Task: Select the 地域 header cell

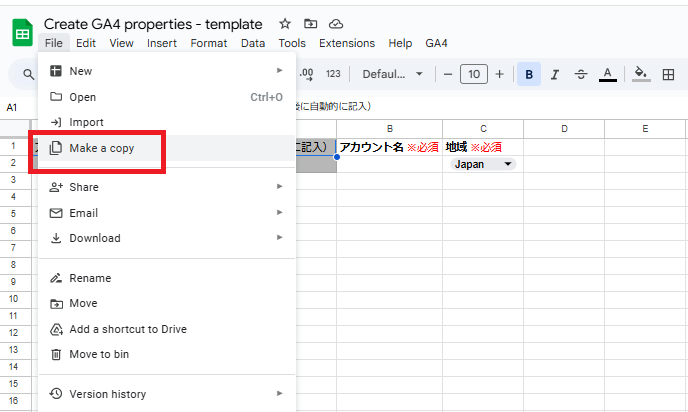Action: pyautogui.click(x=483, y=147)
